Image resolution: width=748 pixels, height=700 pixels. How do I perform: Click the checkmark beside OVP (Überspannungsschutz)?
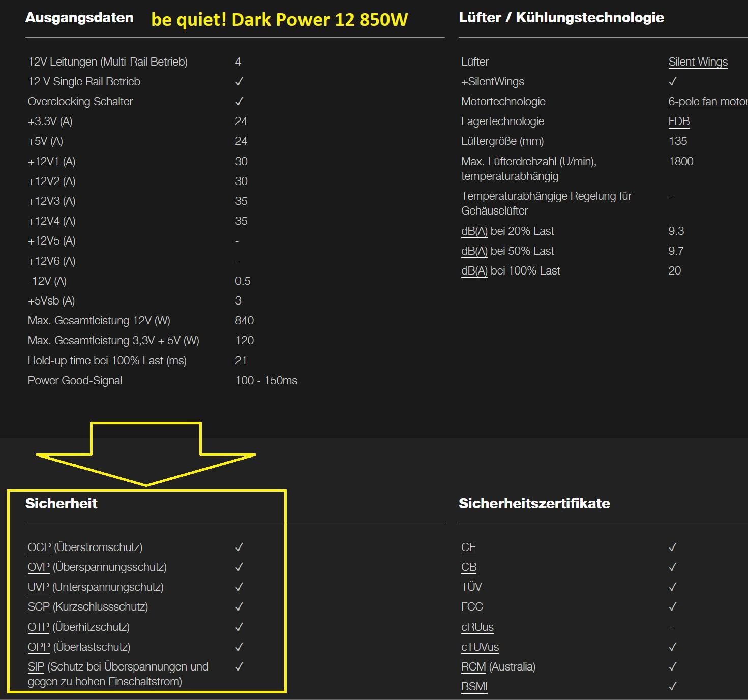coord(239,567)
